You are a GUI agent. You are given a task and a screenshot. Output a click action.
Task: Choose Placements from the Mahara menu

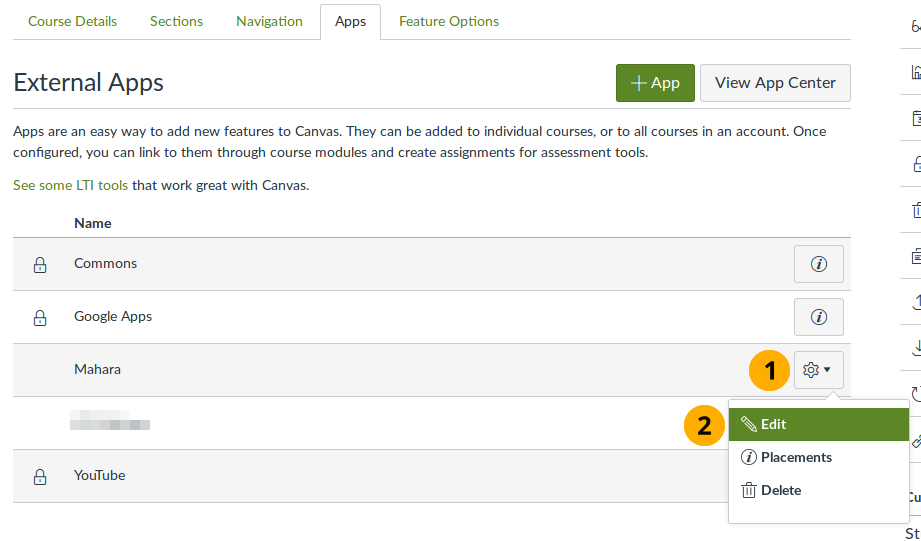(796, 457)
